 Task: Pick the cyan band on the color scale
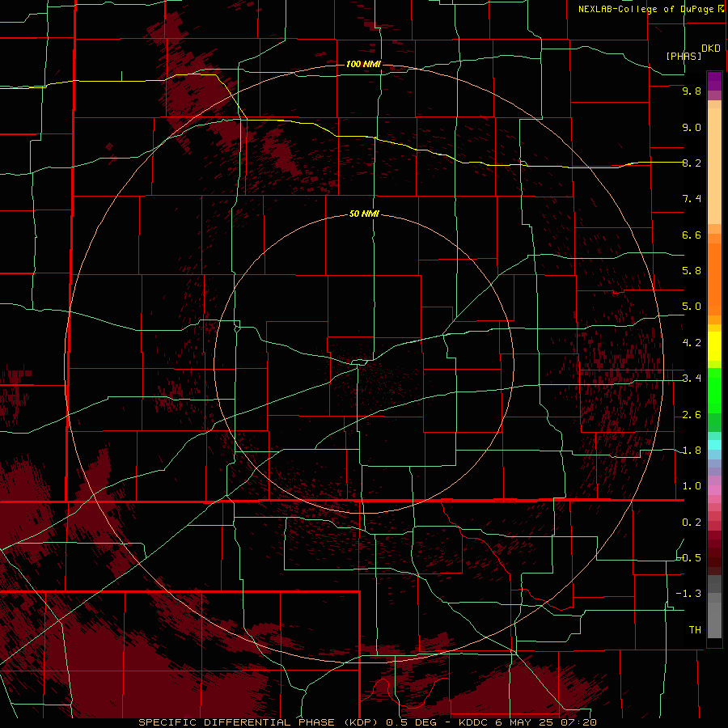(714, 445)
